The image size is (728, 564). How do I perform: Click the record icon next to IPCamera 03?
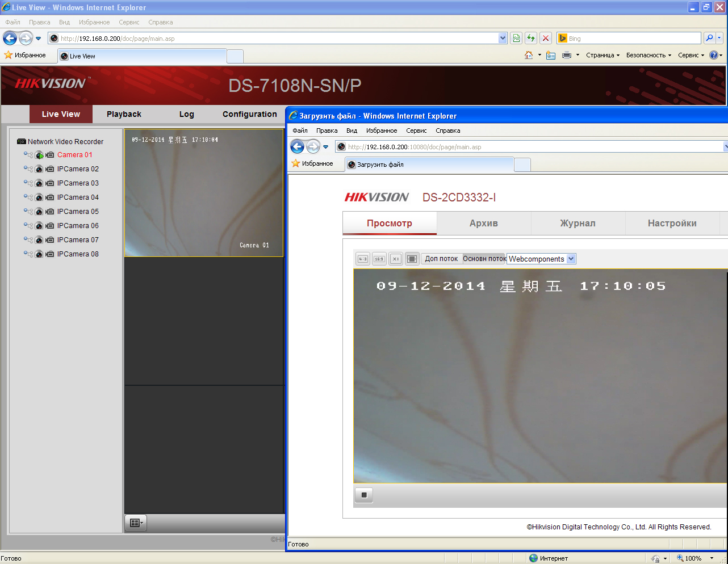point(50,183)
